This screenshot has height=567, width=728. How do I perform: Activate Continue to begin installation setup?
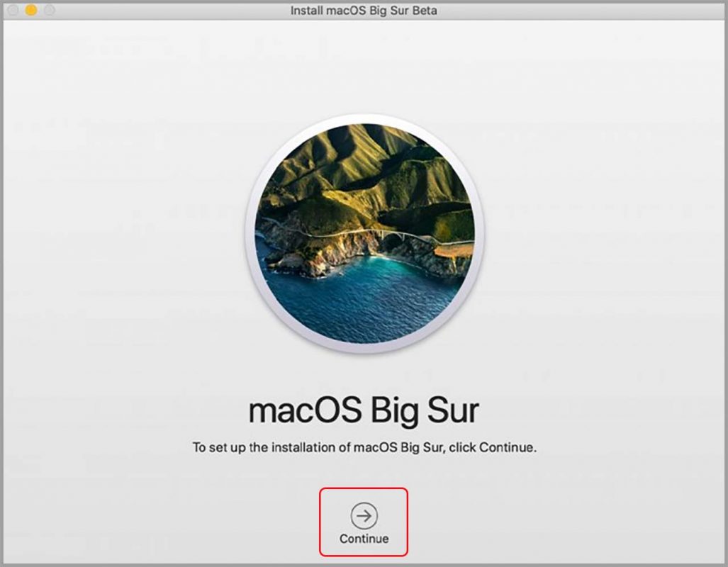click(x=363, y=521)
